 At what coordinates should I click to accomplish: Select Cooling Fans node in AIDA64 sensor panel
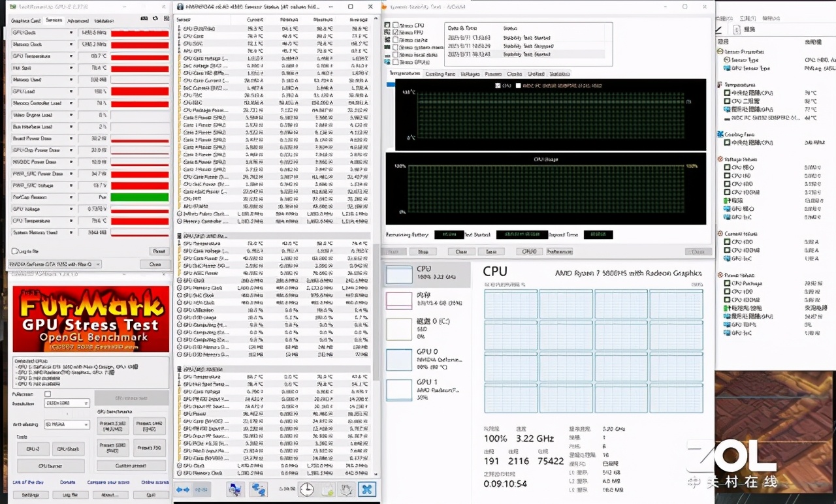coord(739,134)
